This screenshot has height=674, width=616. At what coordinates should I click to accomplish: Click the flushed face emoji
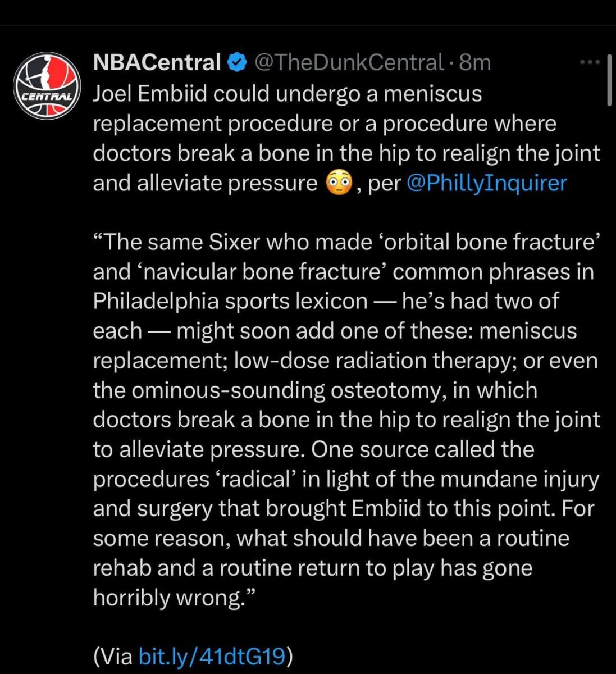pos(339,183)
